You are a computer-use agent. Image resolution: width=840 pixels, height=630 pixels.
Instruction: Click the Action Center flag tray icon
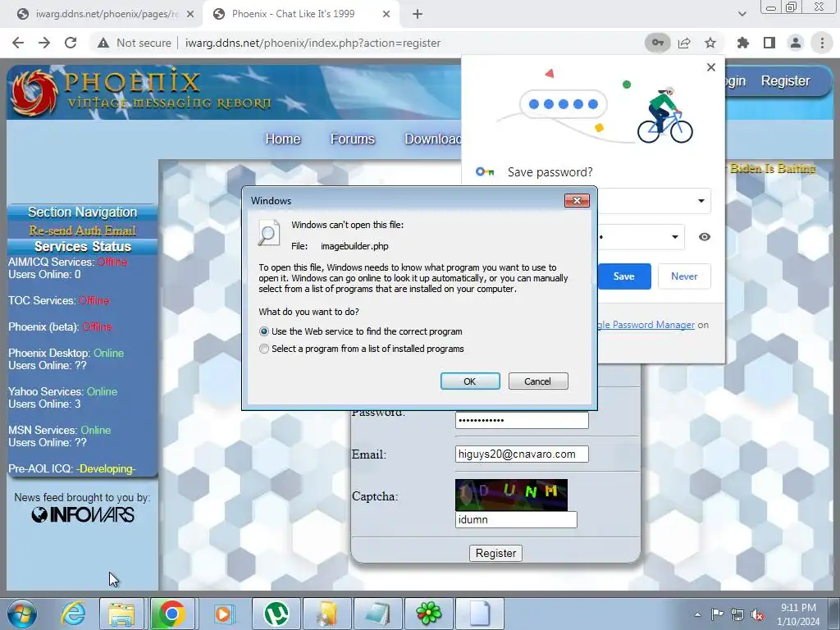click(x=717, y=614)
